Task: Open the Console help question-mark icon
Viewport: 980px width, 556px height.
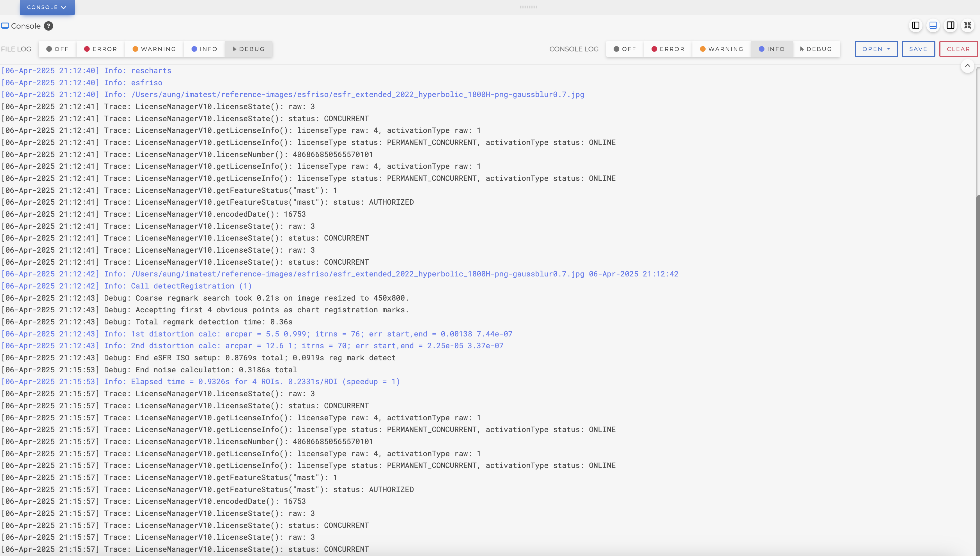Action: [49, 26]
